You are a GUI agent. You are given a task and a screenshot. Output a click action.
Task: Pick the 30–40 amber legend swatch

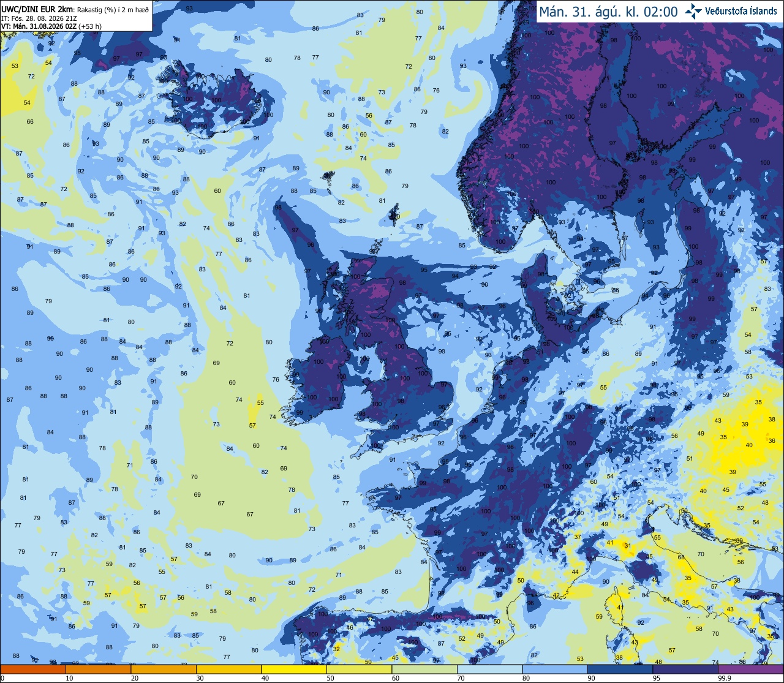coord(228,669)
